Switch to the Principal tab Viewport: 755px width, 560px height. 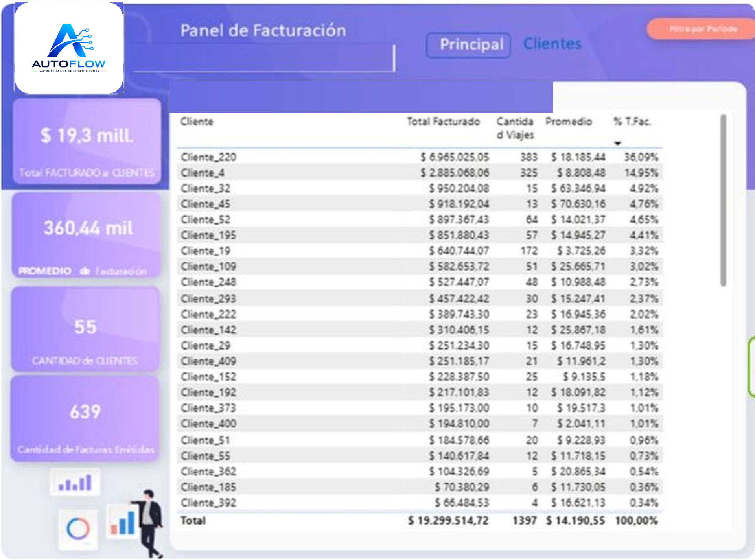(468, 45)
